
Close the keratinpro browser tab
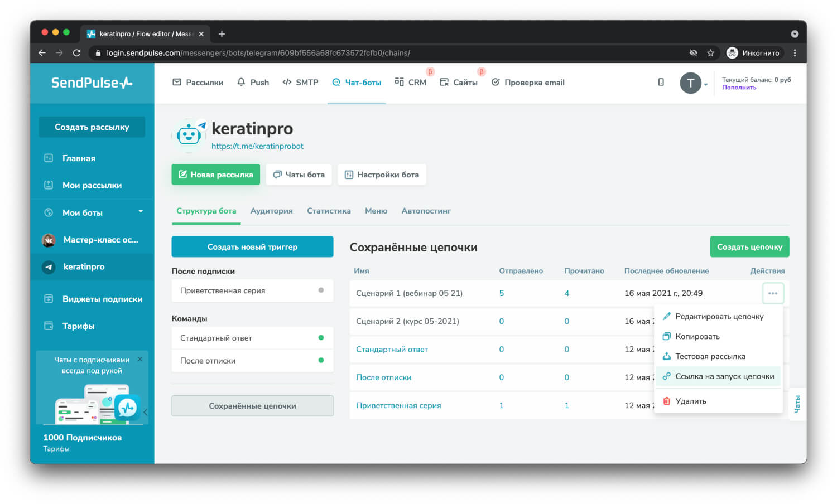(x=201, y=34)
